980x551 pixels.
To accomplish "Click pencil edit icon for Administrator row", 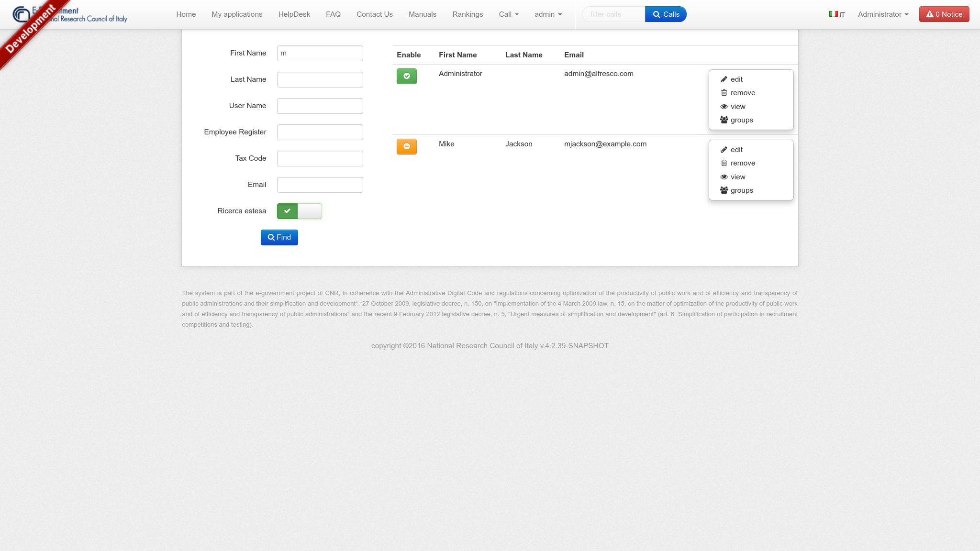I will (724, 79).
